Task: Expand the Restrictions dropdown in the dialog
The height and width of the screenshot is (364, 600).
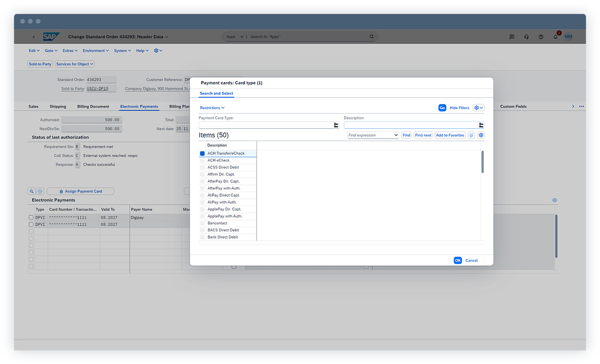Action: [212, 108]
